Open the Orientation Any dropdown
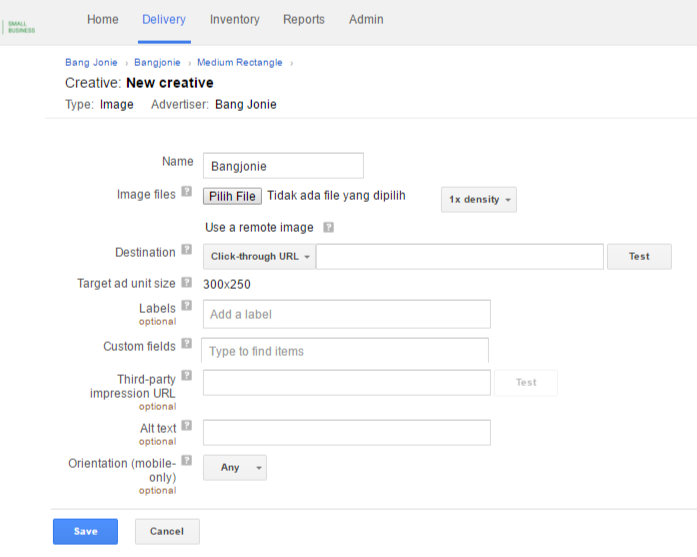This screenshot has width=697, height=557. click(235, 467)
